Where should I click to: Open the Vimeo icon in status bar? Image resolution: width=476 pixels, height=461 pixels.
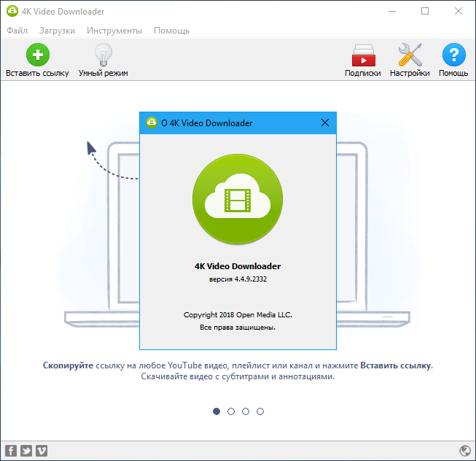(42, 451)
